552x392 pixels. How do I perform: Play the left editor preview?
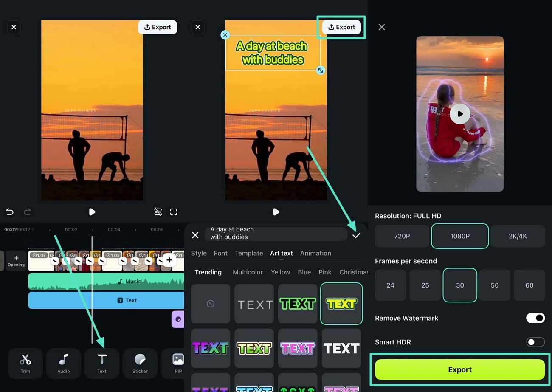point(92,212)
